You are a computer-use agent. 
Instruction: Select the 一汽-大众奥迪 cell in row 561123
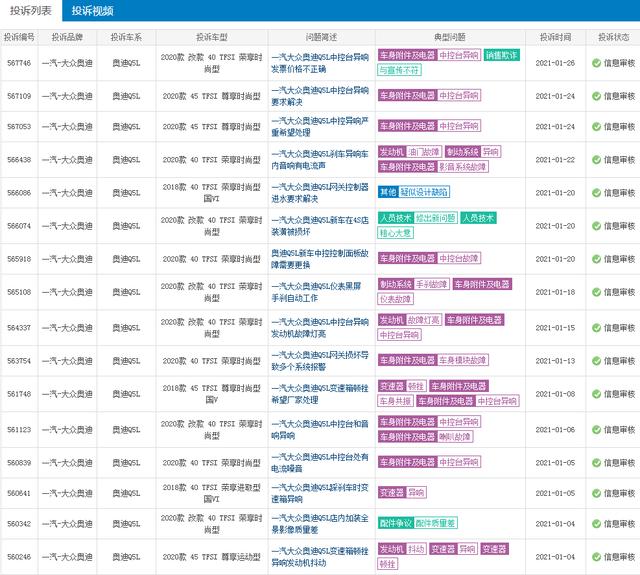[x=67, y=429]
